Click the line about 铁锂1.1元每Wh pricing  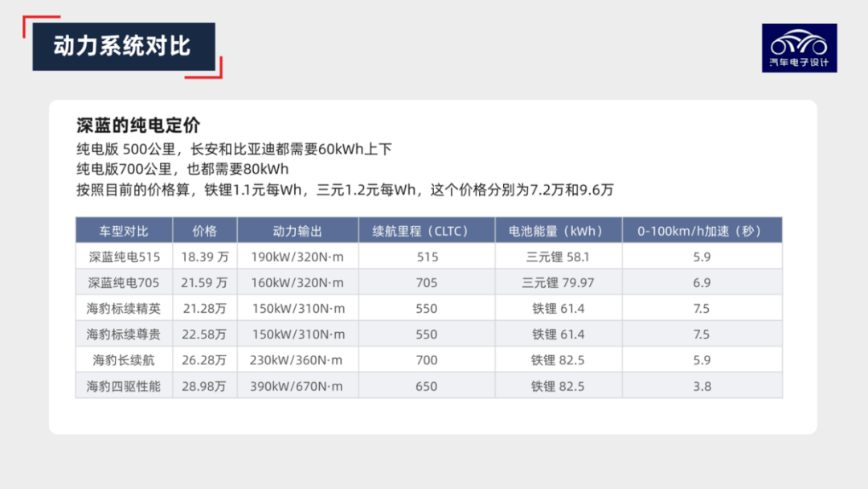click(x=345, y=190)
